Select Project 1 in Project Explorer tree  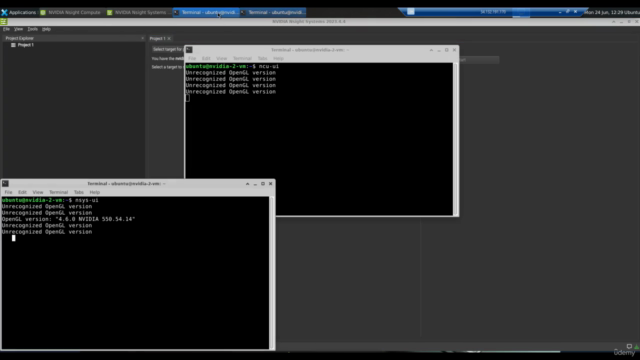coord(25,45)
